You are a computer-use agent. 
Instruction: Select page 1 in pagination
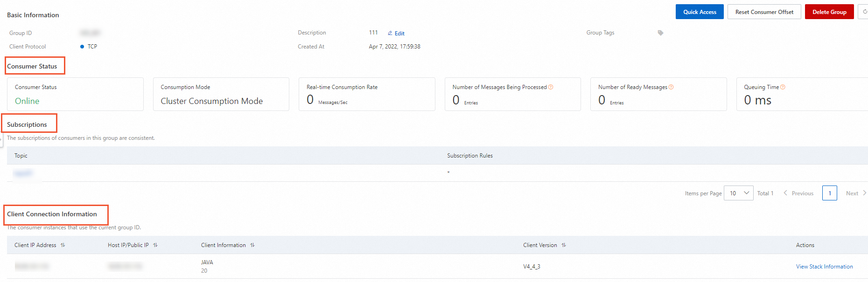click(829, 193)
